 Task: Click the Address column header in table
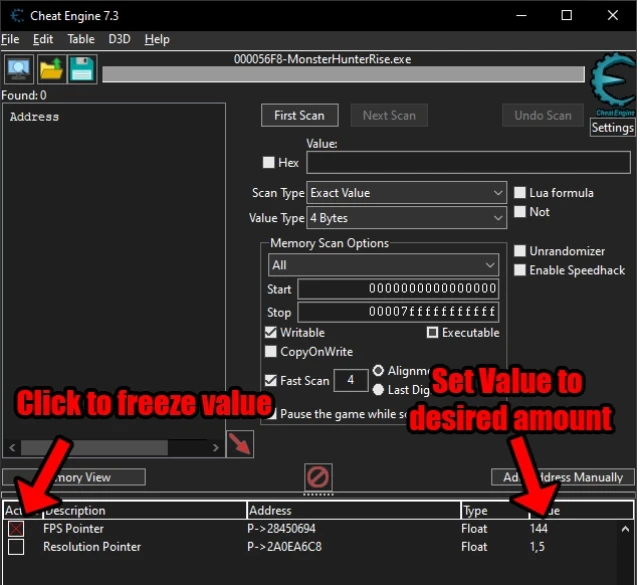coord(353,510)
